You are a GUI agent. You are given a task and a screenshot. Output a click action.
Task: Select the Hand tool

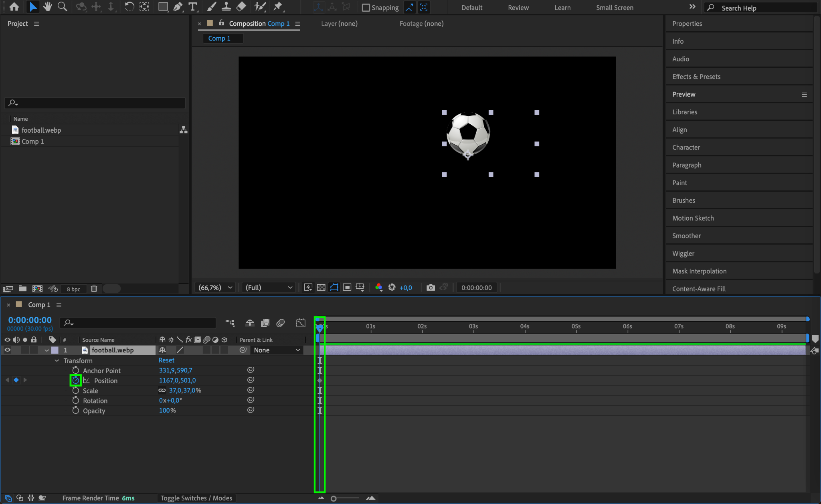click(48, 7)
